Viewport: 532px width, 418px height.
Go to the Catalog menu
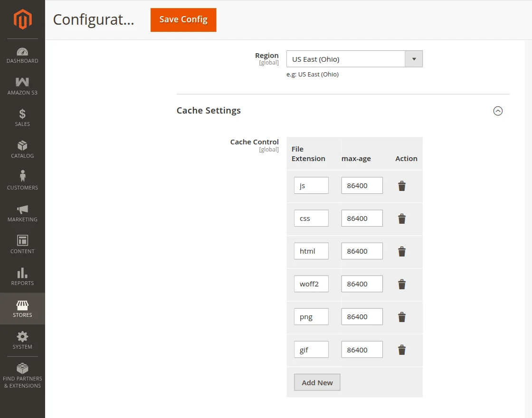tap(22, 150)
